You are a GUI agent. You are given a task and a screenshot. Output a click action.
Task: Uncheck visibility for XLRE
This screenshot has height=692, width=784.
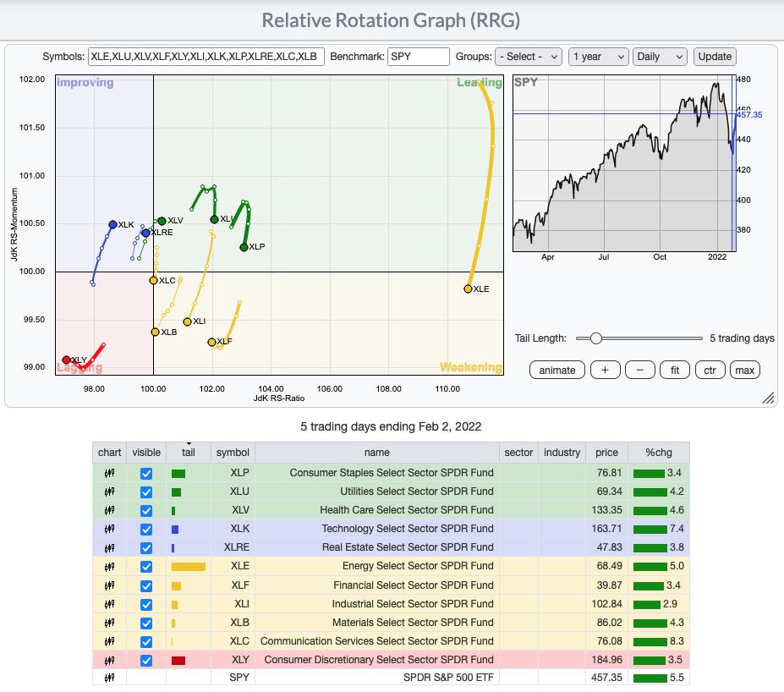(x=146, y=548)
